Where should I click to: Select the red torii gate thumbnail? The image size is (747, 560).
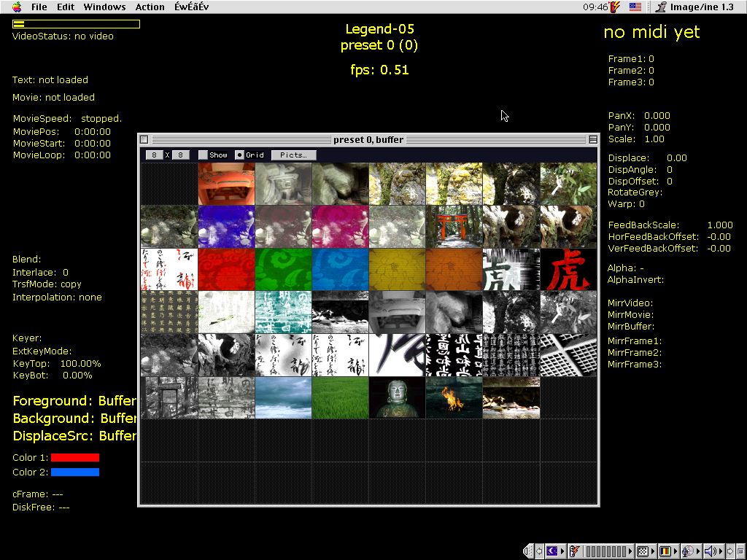pyautogui.click(x=454, y=227)
